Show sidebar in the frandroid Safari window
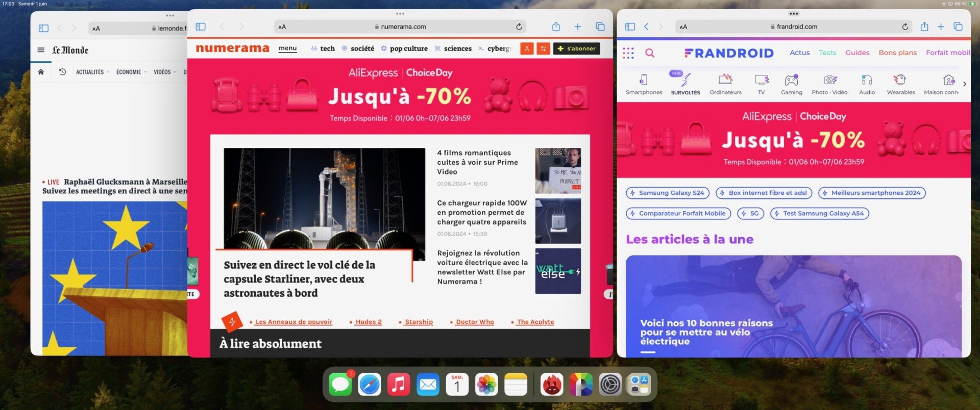The image size is (980, 410). [x=630, y=27]
